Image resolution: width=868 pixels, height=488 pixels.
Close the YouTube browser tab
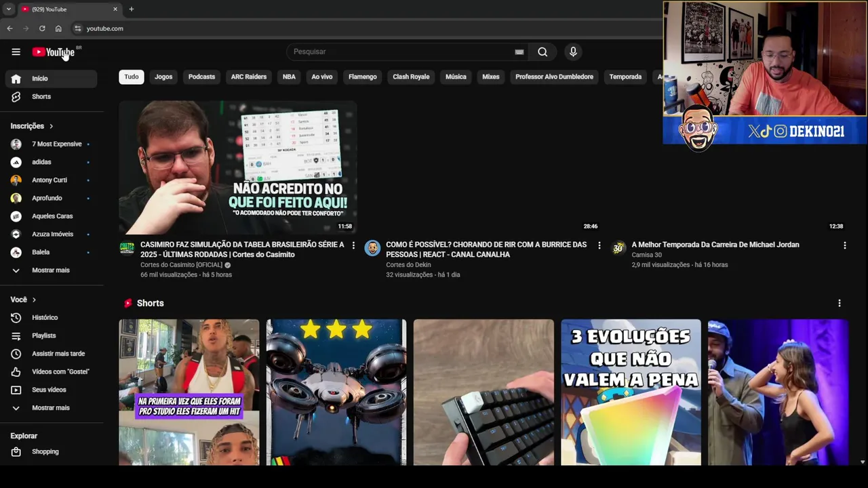(x=115, y=9)
